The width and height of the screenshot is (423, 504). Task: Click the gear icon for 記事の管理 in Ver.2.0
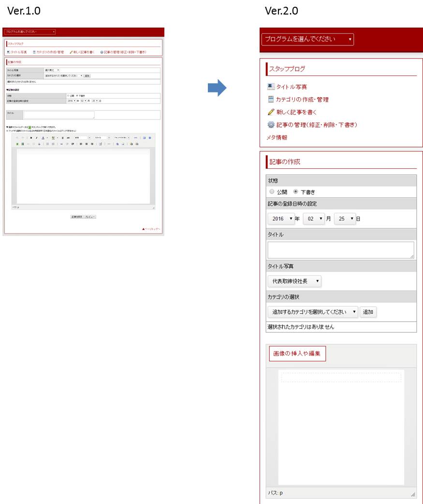pos(271,124)
